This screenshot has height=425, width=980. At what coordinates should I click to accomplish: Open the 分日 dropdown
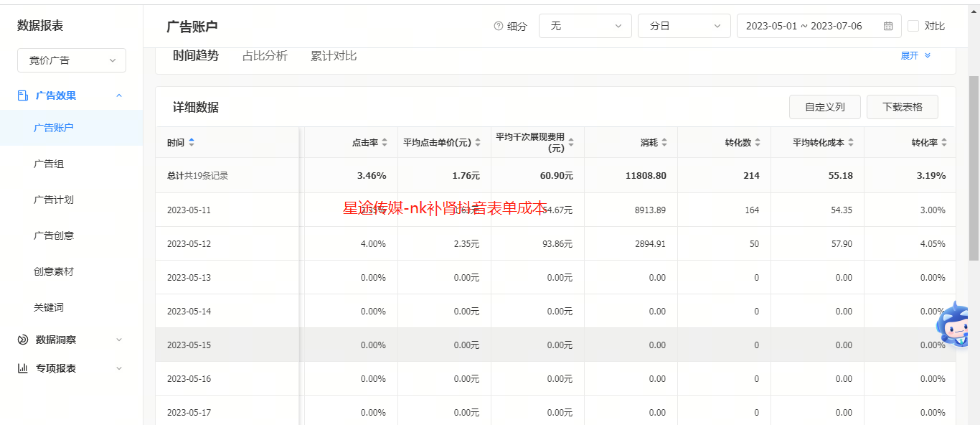684,25
